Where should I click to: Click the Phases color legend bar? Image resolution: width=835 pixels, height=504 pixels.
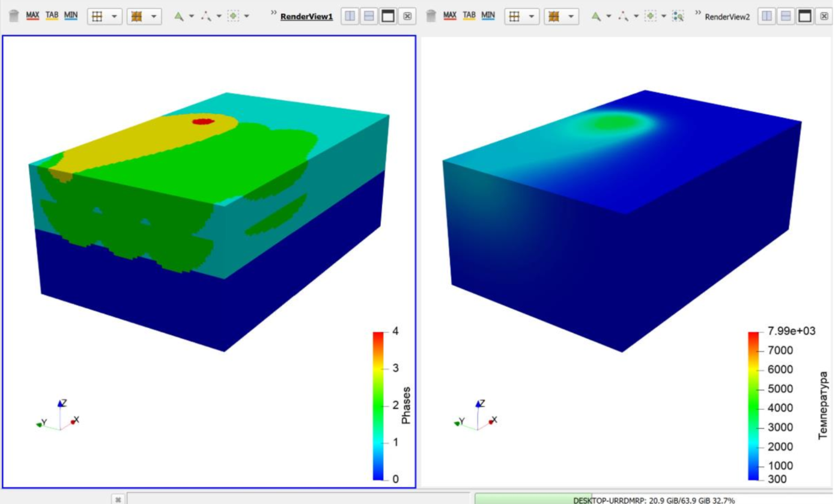coord(378,405)
